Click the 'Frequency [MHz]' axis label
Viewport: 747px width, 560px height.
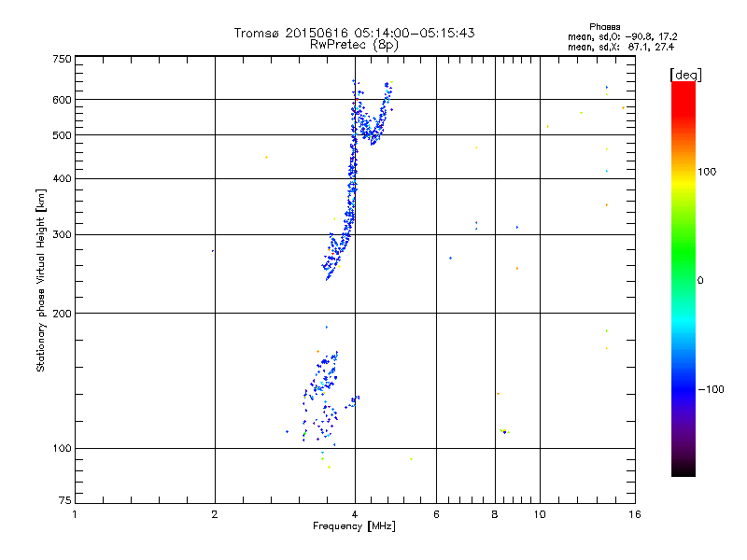coord(354,526)
